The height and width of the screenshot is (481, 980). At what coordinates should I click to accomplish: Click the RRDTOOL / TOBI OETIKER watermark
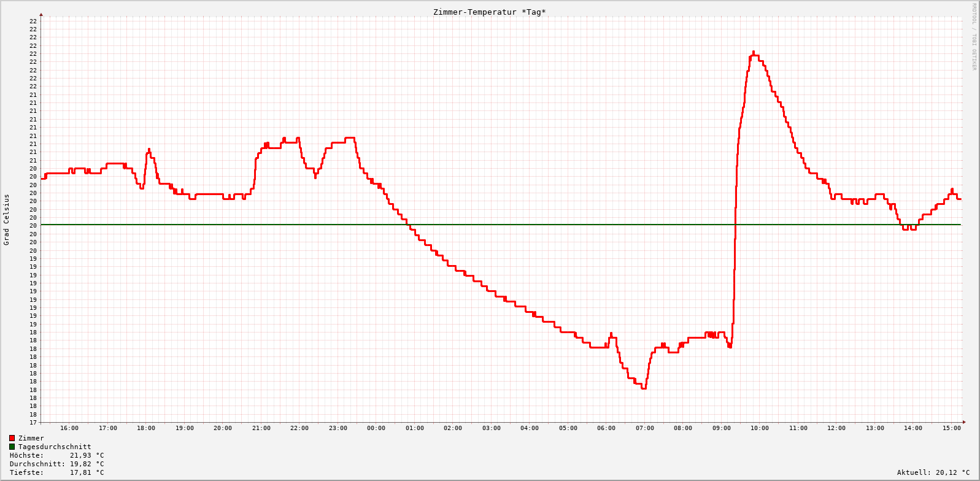pos(974,37)
